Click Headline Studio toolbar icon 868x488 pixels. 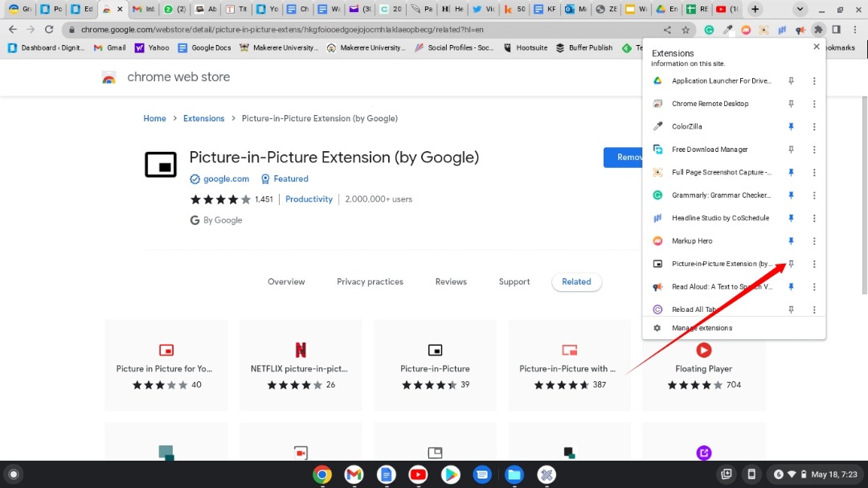pos(782,30)
